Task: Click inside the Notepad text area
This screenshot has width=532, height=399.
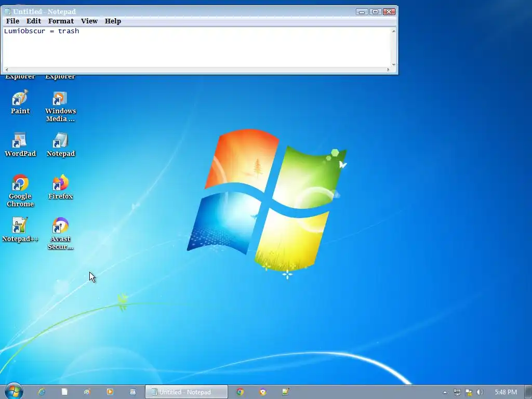Action: click(x=197, y=47)
